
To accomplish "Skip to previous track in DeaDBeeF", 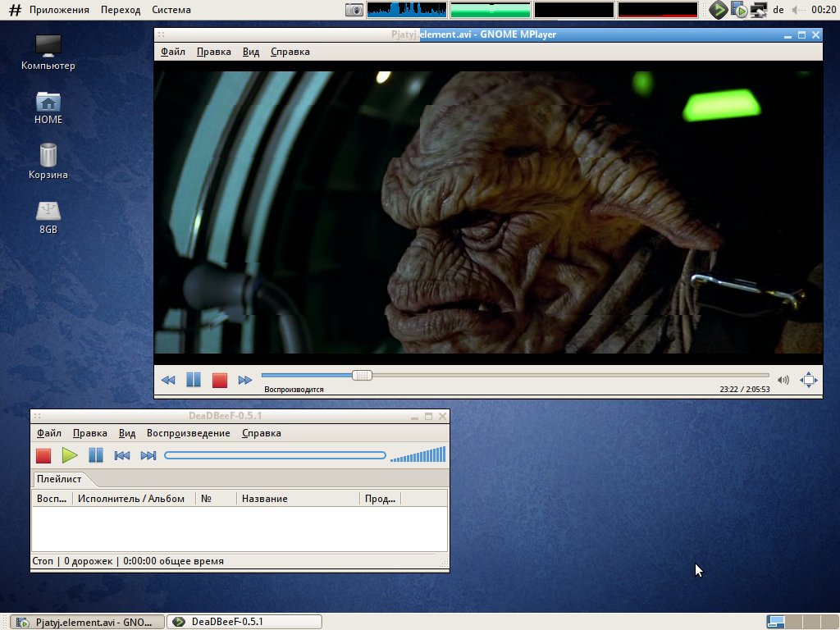I will 122,455.
